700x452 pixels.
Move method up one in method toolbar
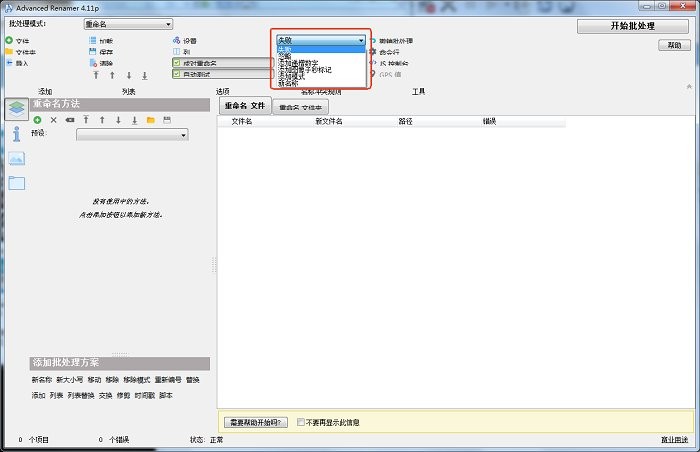(102, 120)
